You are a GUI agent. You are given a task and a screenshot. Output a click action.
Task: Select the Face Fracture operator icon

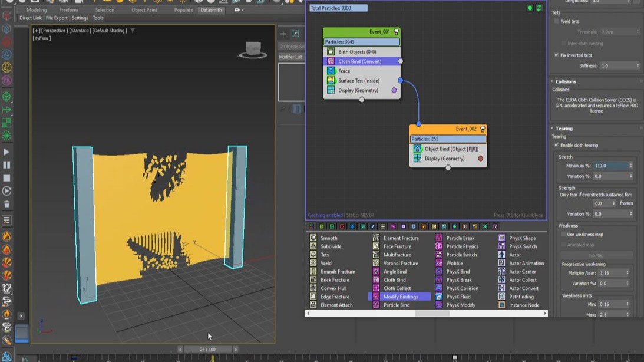(x=376, y=246)
